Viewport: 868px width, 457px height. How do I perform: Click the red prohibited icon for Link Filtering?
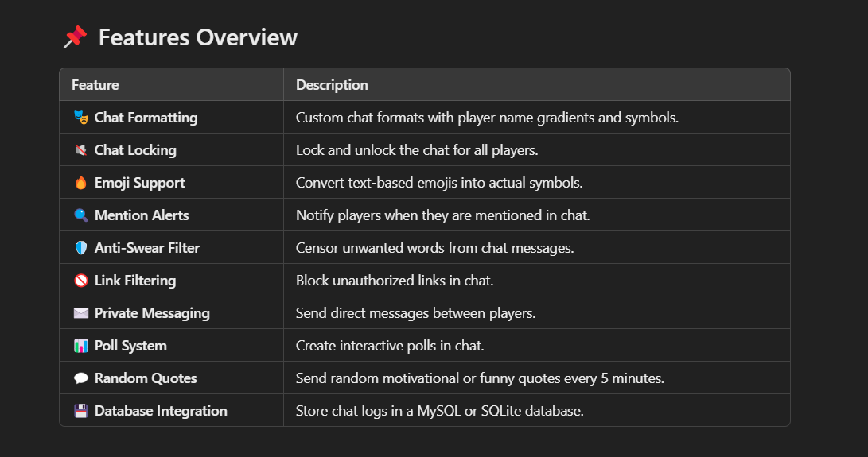point(81,281)
